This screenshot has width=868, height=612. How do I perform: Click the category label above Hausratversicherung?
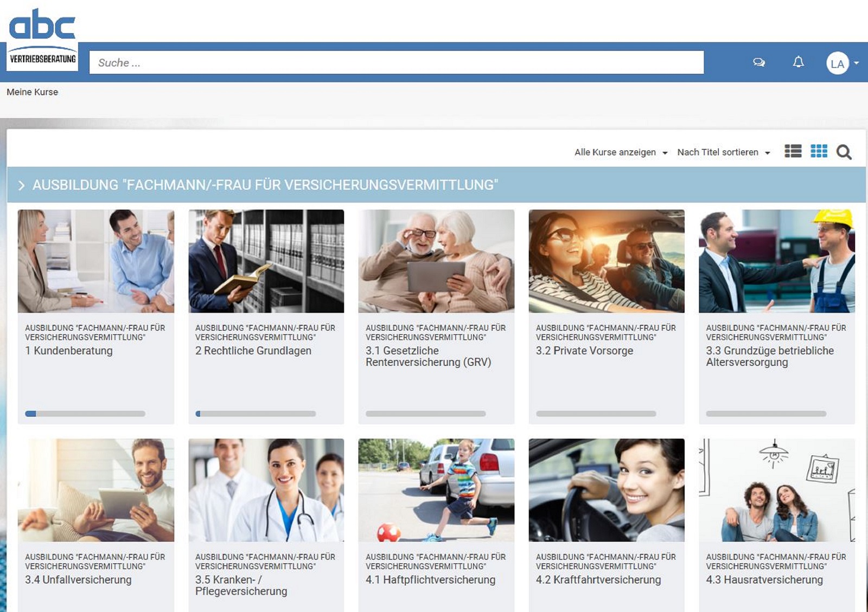pyautogui.click(x=776, y=561)
